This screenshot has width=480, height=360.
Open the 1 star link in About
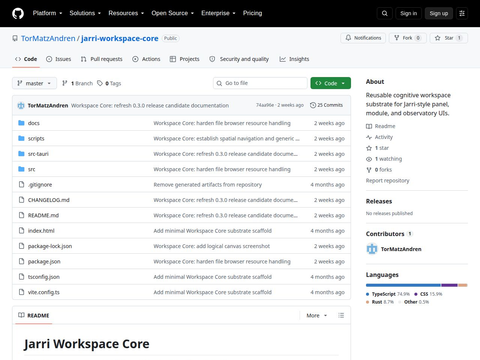coord(377,148)
